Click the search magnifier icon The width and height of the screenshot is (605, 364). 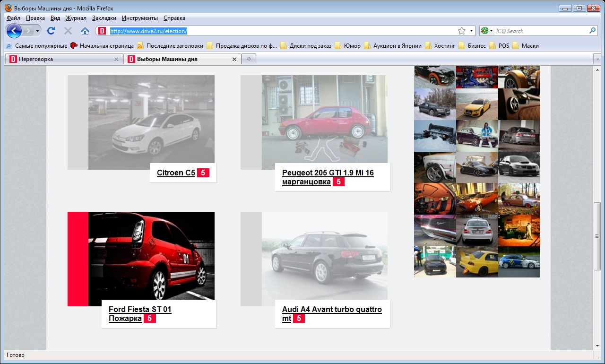pos(593,31)
